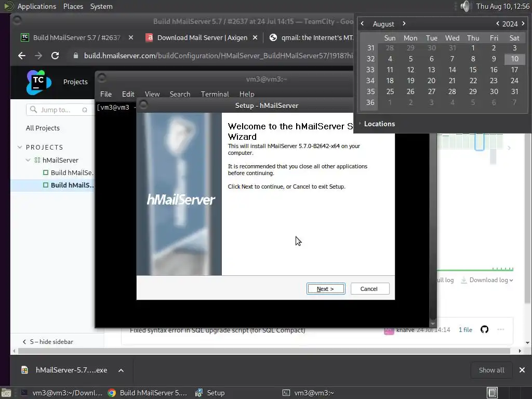The image size is (532, 399).
Task: Switch to vm3@vm3:~ taskbar window
Action: (309, 393)
